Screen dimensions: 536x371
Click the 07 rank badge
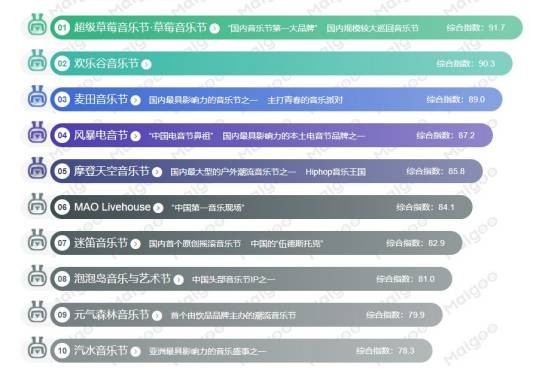tap(62, 243)
